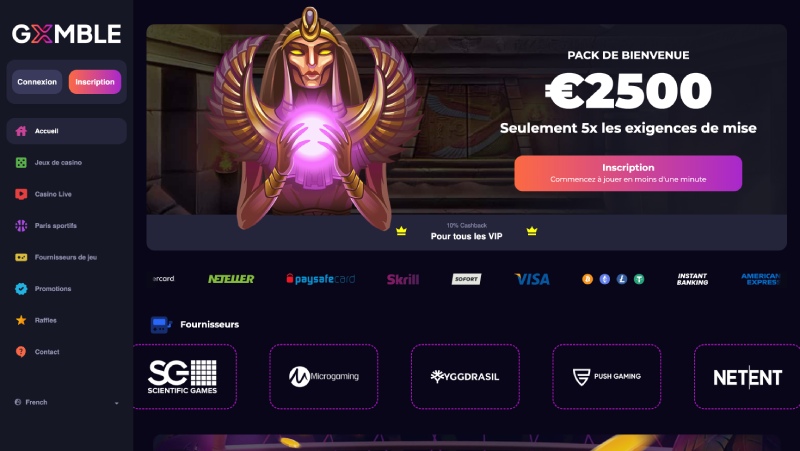The height and width of the screenshot is (451, 800).
Task: Click the GXMBLE logo
Action: 66,34
